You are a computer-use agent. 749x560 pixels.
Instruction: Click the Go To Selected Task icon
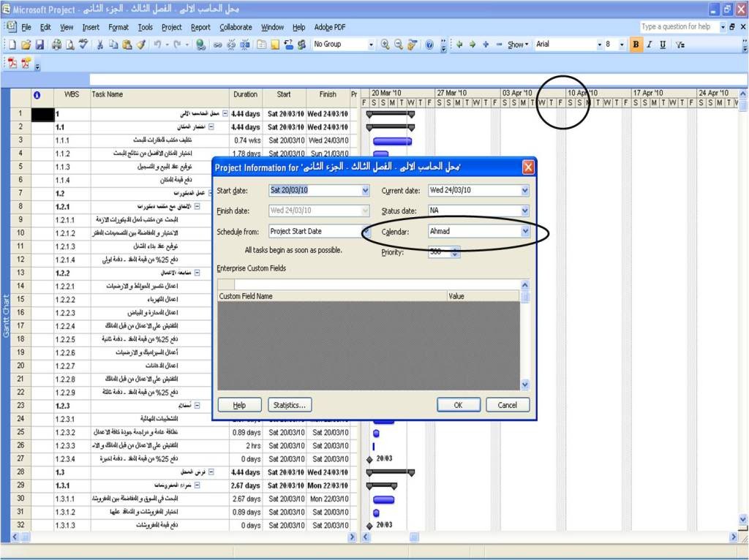coord(412,45)
